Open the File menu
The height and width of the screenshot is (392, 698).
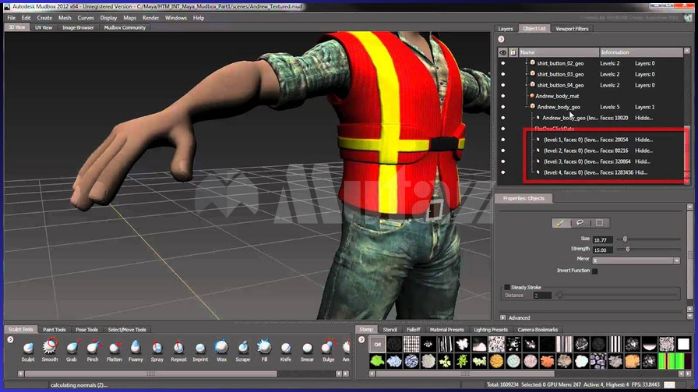pos(12,18)
